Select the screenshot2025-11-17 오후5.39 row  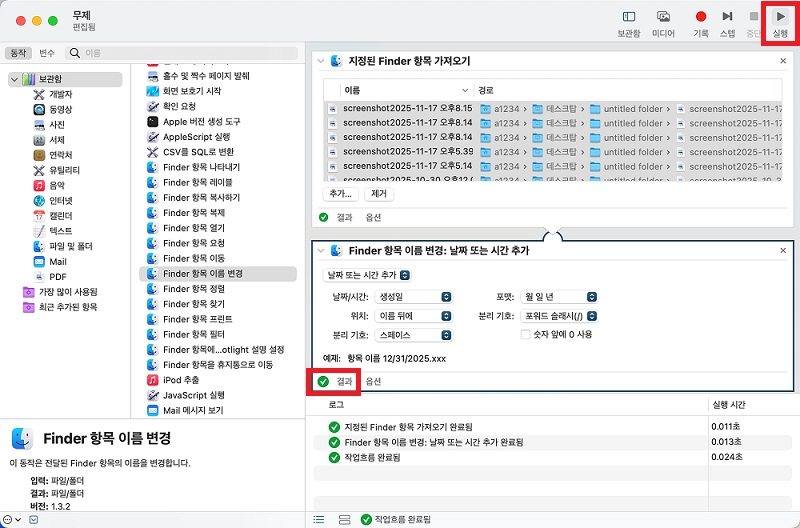click(x=554, y=152)
